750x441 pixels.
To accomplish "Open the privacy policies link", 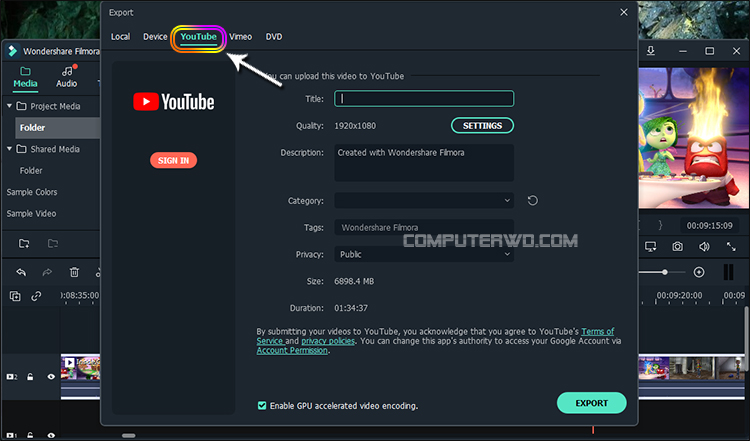I will pyautogui.click(x=328, y=341).
